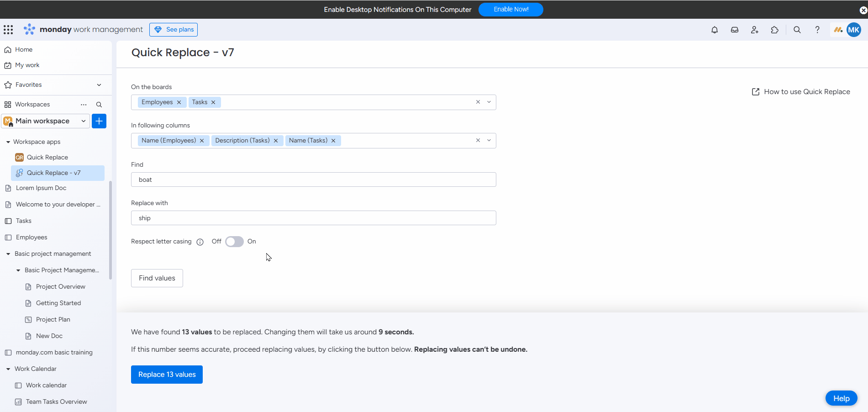Collapse the Work Calendar folder
Image resolution: width=868 pixels, height=412 pixels.
(8, 369)
